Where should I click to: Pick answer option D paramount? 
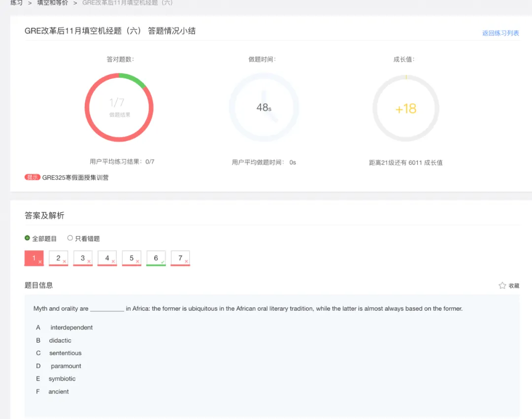click(66, 366)
